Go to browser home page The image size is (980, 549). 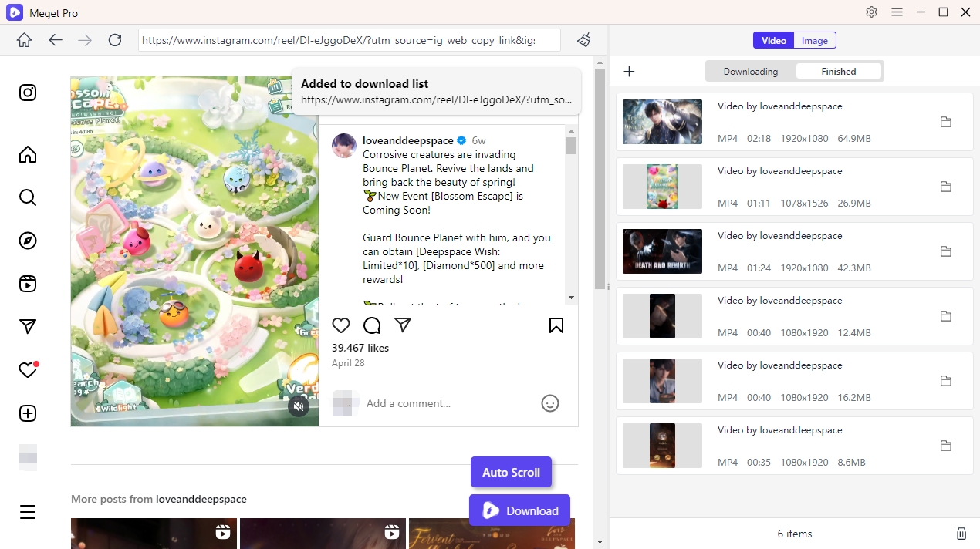point(25,40)
